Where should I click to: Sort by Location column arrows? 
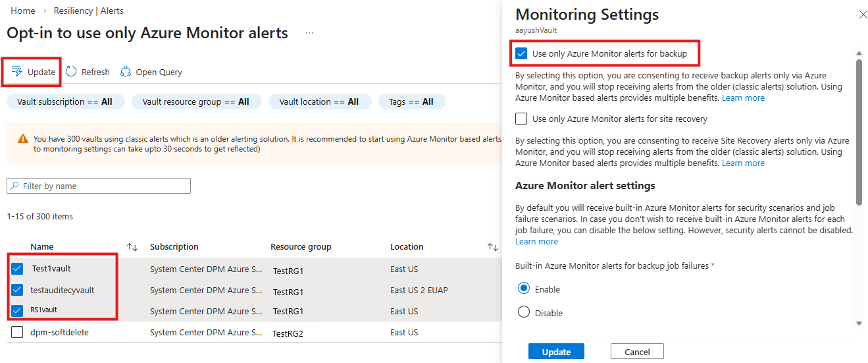[492, 247]
